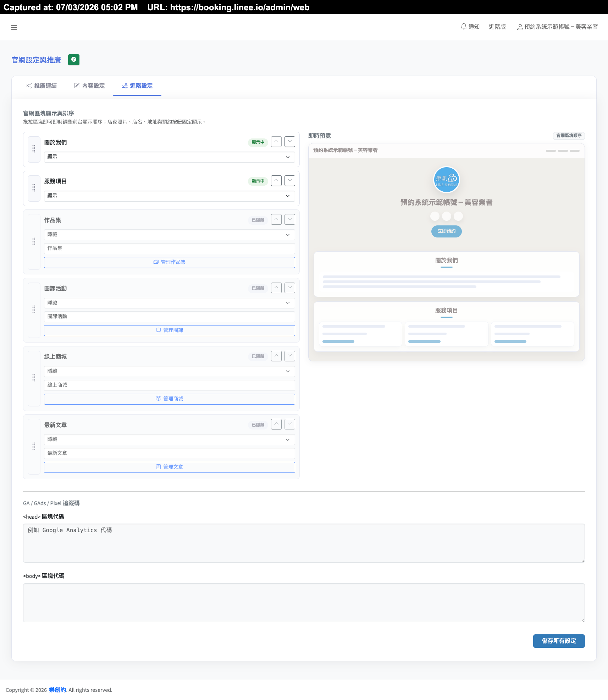Click the 官網設定與推廣 page heading

(x=36, y=60)
